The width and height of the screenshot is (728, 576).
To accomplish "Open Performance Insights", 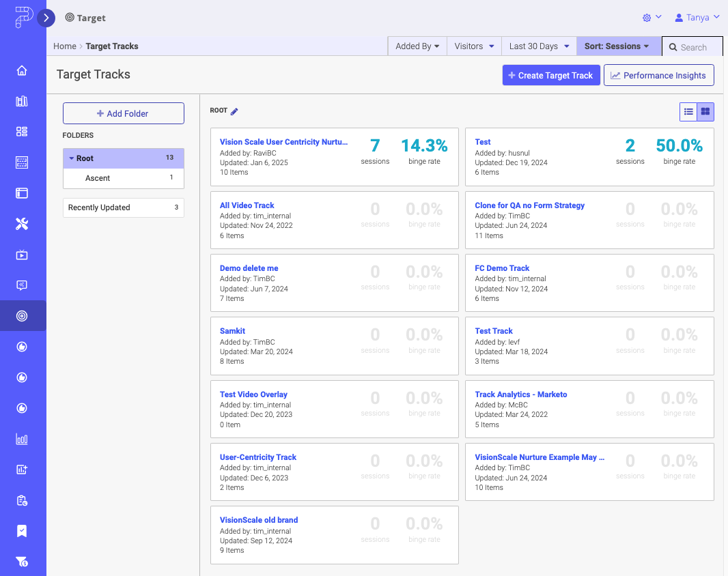I will (x=658, y=76).
